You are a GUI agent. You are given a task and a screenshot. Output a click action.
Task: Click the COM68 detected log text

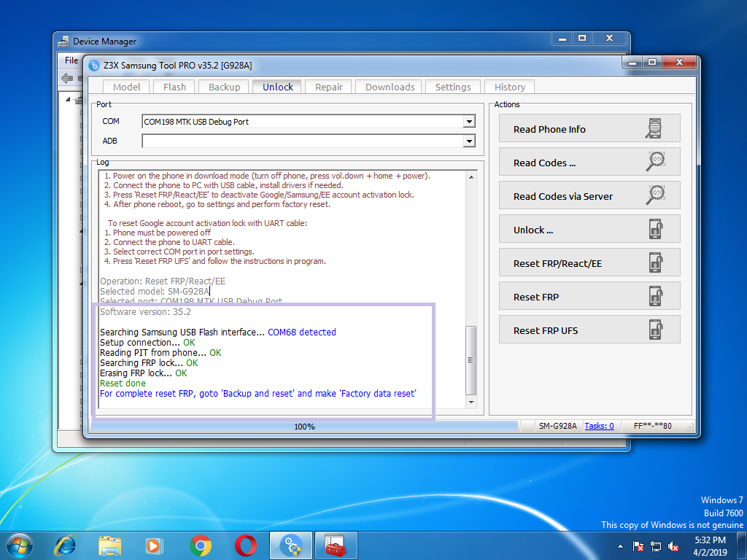click(x=301, y=332)
